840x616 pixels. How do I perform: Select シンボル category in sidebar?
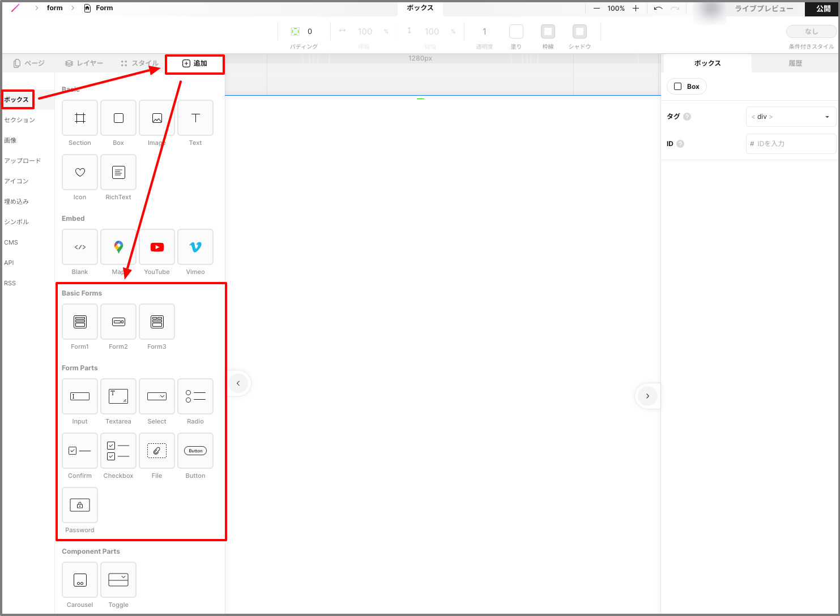[x=16, y=222]
